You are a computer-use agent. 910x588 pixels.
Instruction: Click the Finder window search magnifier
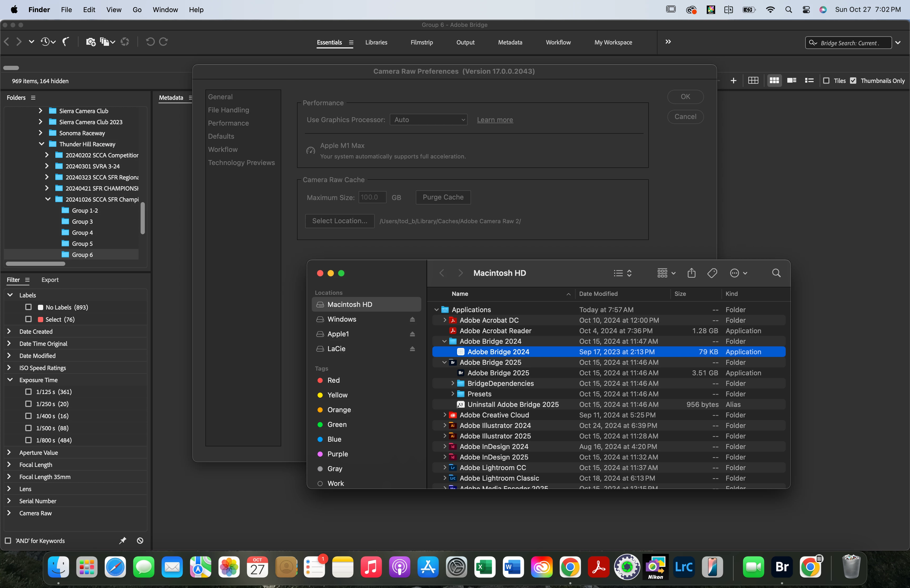pyautogui.click(x=776, y=273)
